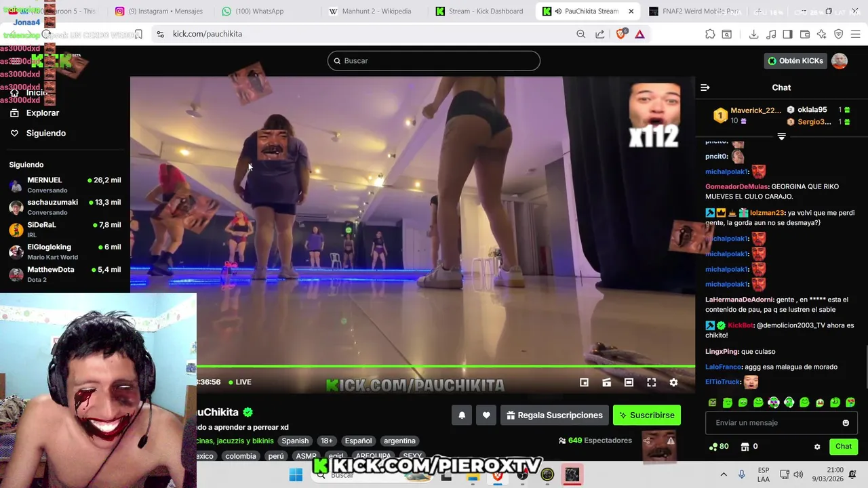868x488 pixels.
Task: Open the Brave Rewards triangle icon
Action: pyautogui.click(x=639, y=34)
